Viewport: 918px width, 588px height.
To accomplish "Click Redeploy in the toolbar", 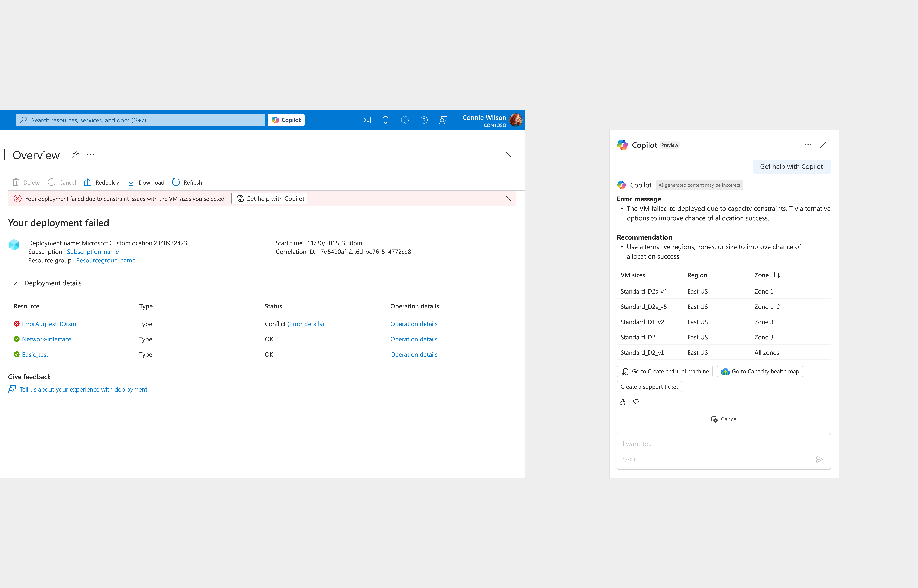I will click(x=102, y=182).
